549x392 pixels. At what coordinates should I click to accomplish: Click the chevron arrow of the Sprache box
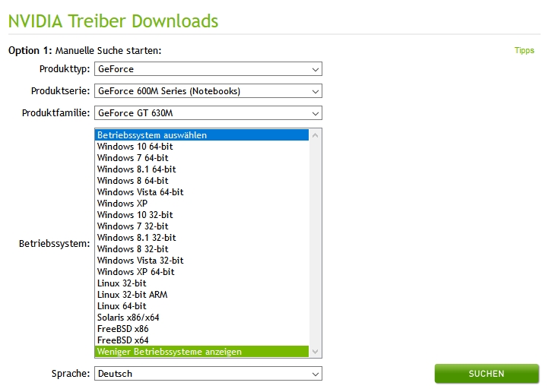pyautogui.click(x=315, y=374)
